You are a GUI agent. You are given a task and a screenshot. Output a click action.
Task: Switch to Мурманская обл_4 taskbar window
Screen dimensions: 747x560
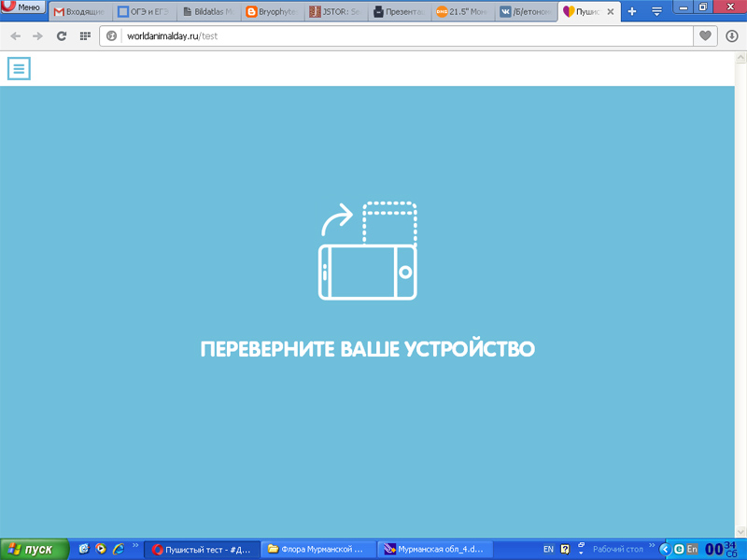pos(435,550)
